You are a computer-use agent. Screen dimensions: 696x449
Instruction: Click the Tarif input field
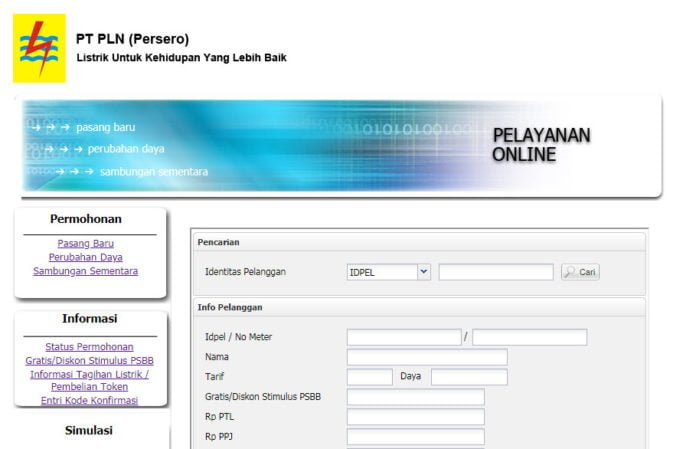click(369, 377)
